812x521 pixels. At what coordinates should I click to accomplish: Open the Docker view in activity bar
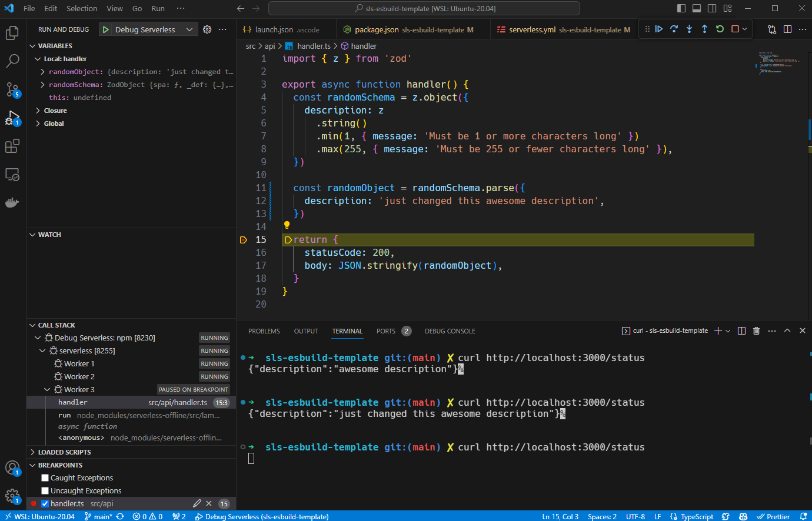point(12,203)
